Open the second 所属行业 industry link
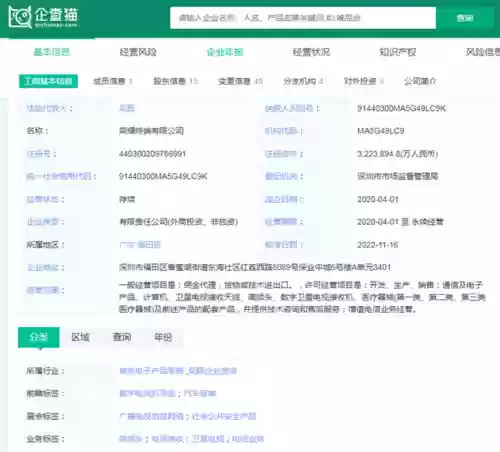 (x=212, y=371)
